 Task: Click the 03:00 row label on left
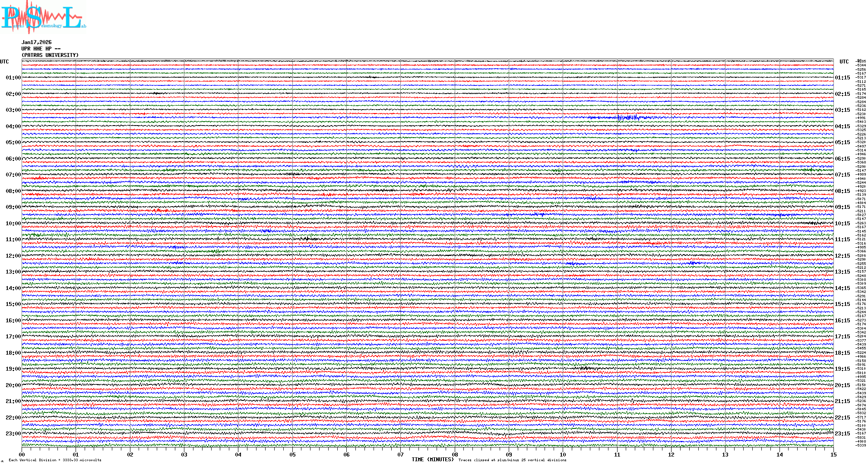click(x=13, y=110)
